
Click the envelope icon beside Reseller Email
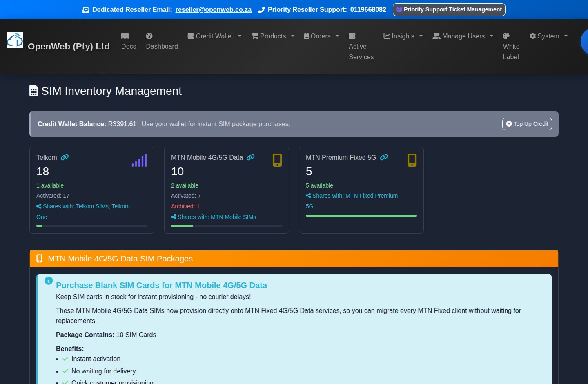click(86, 10)
